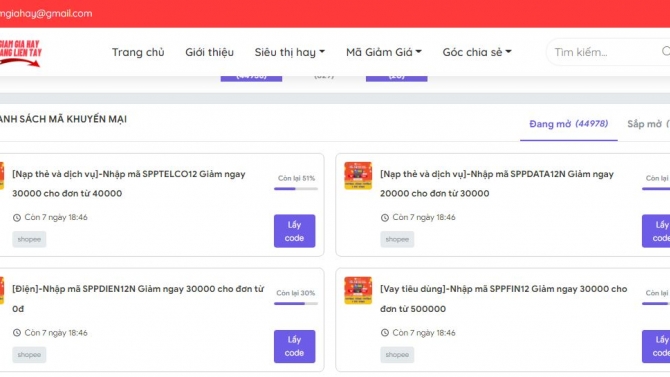Get code for SPPDATA12N voucher
The height and width of the screenshot is (377, 670).
pyautogui.click(x=656, y=231)
